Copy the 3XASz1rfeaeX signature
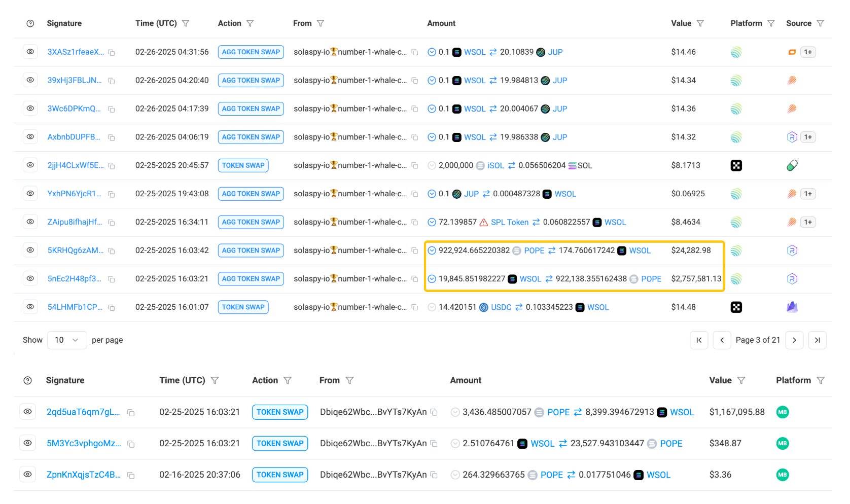 [x=112, y=53]
